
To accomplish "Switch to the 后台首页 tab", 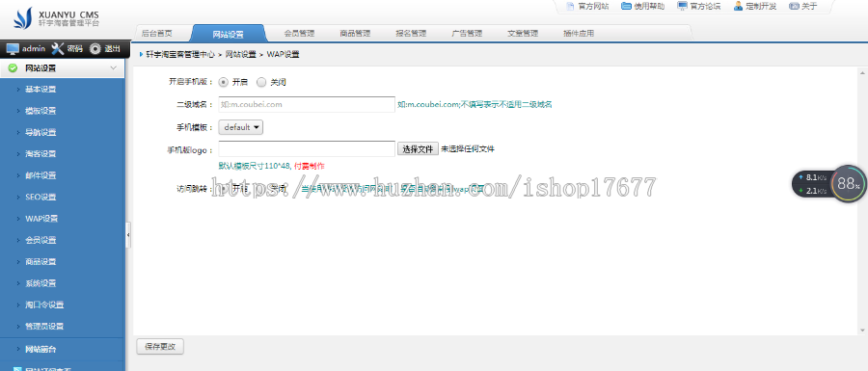I will pyautogui.click(x=156, y=33).
